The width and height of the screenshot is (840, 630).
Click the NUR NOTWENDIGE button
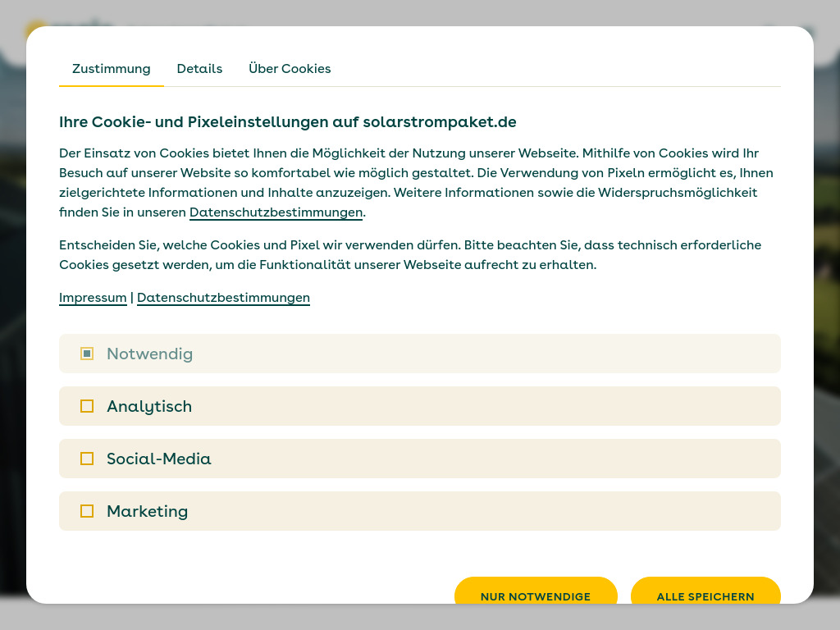536,596
